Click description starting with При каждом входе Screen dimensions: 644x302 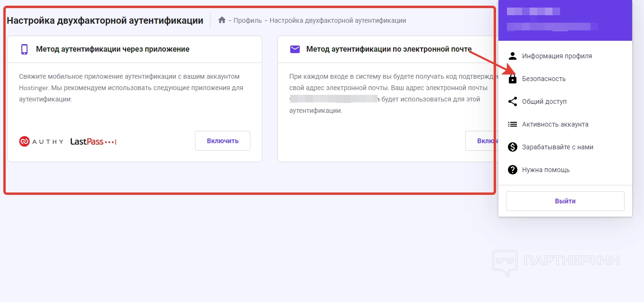(393, 93)
